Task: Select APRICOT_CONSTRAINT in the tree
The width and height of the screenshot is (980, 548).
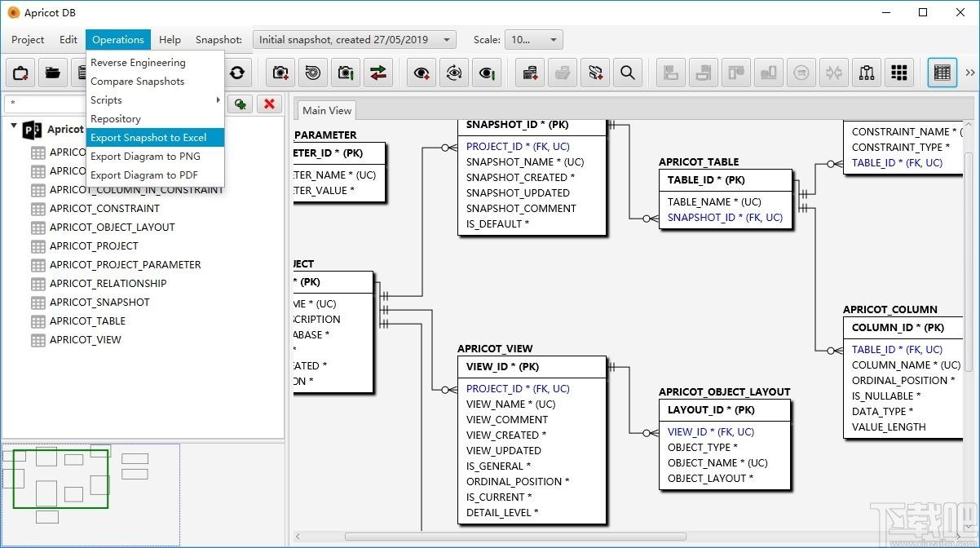Action: [x=104, y=208]
